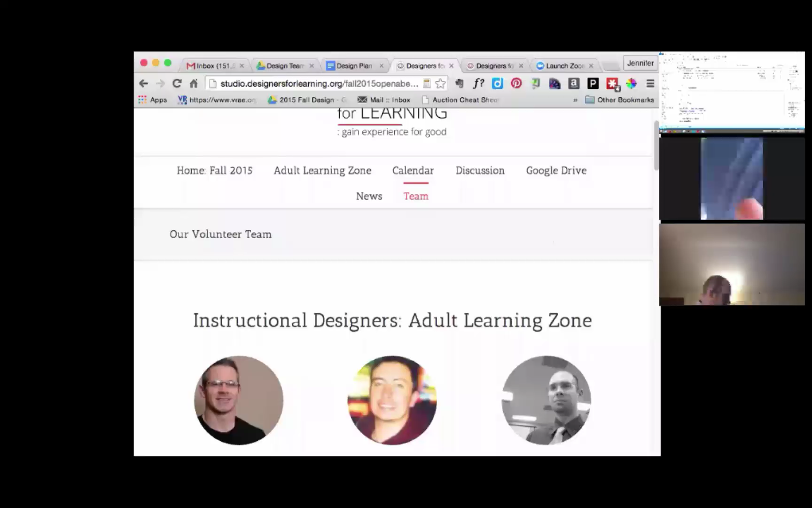Select the Google Drive navigation link

[556, 171]
